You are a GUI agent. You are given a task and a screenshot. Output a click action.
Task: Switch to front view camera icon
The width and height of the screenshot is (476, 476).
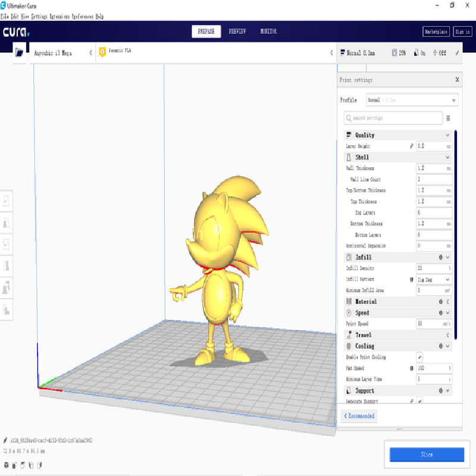pos(14,465)
